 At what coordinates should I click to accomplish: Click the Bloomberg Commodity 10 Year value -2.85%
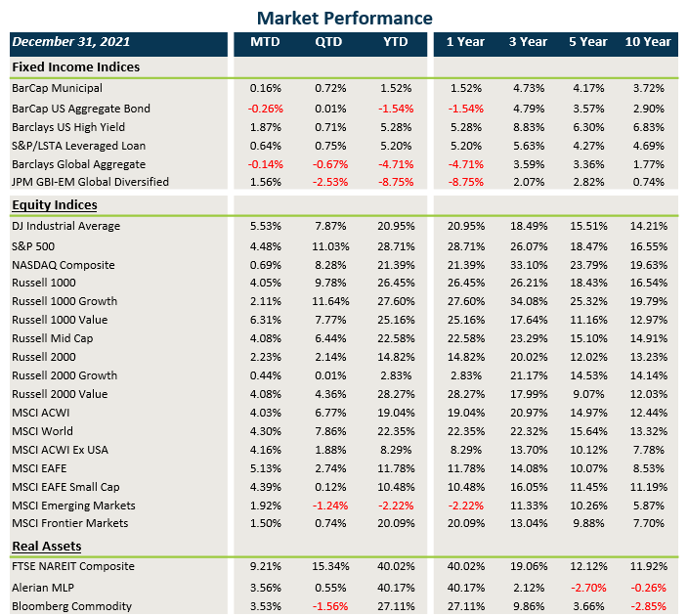point(650,606)
